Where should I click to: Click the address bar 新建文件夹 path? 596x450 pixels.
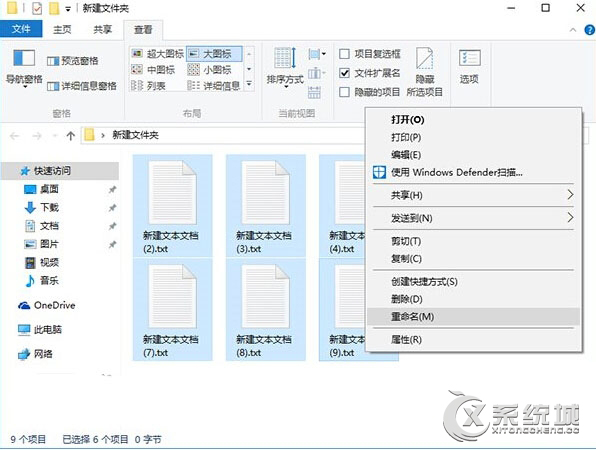[x=135, y=135]
